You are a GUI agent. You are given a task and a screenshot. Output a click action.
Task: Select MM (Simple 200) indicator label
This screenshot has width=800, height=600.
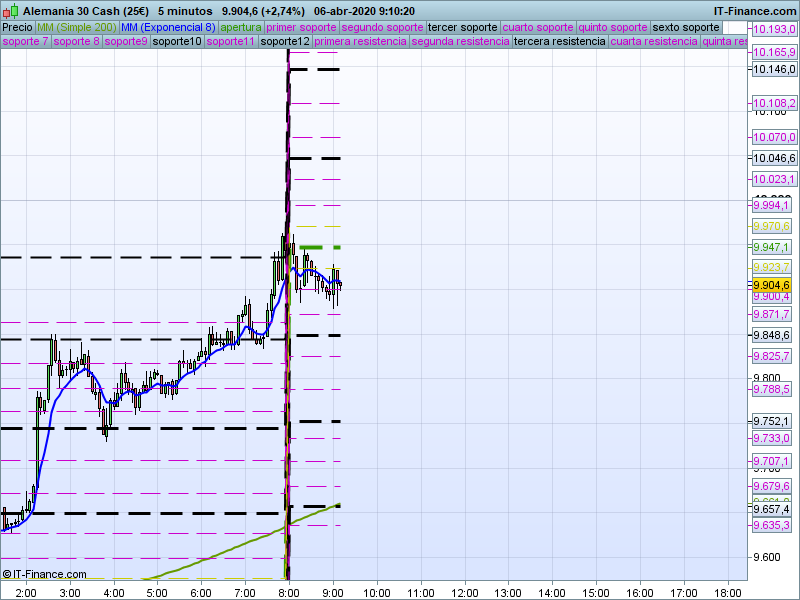pos(76,27)
